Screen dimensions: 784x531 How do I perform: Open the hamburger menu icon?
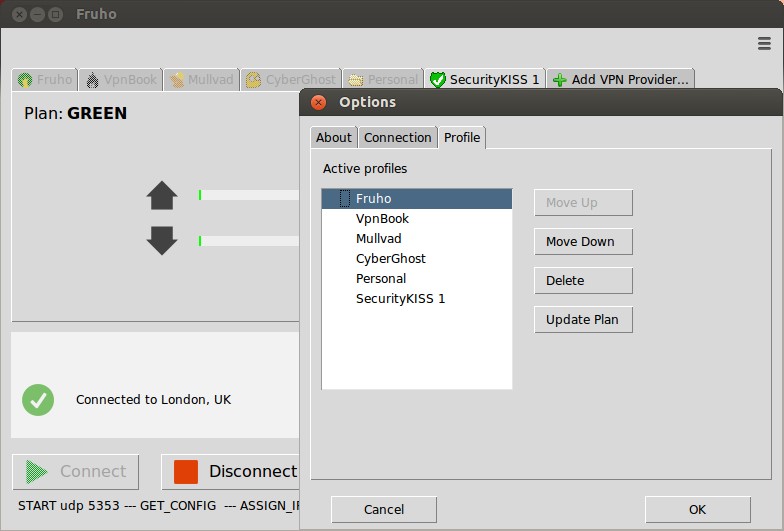coord(764,44)
